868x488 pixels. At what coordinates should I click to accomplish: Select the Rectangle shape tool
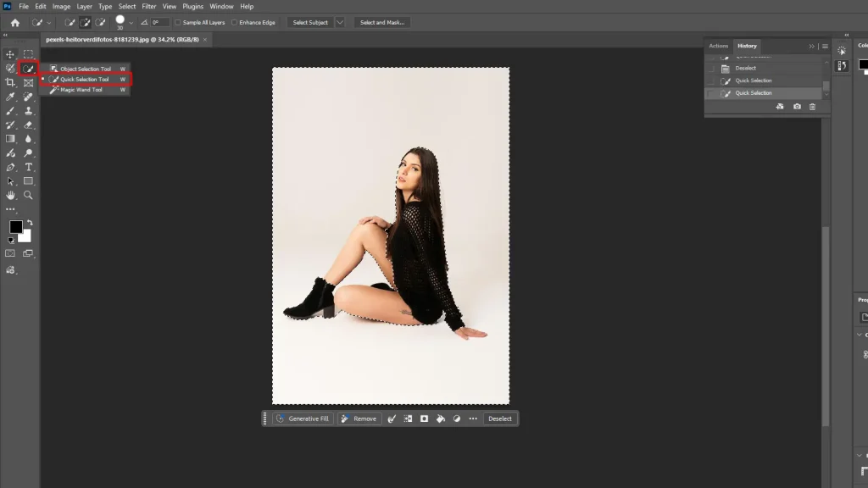[x=28, y=181]
